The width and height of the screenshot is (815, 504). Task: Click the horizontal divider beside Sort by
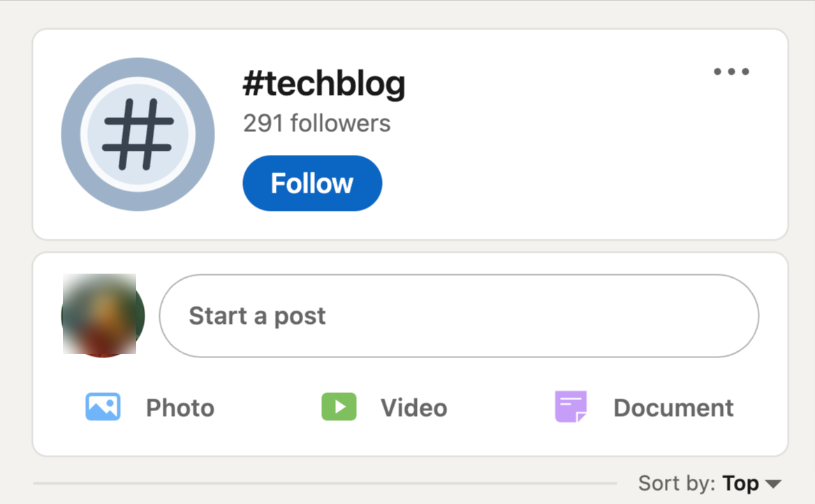(x=325, y=483)
